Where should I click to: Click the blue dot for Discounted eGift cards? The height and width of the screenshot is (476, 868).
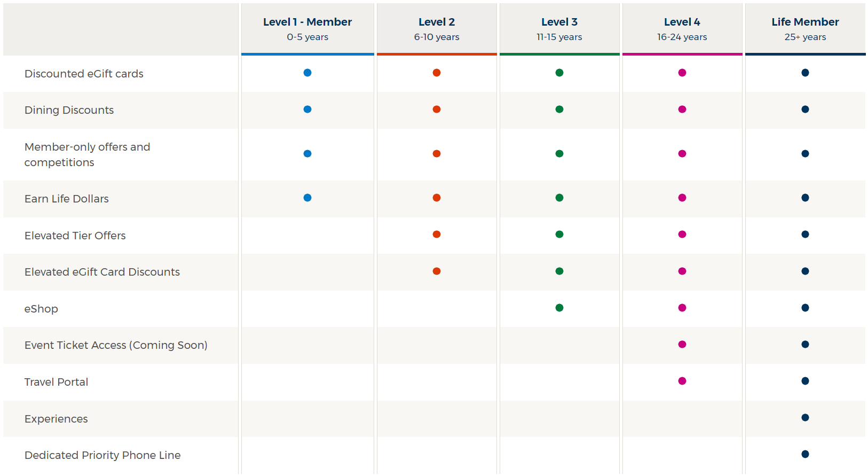307,73
